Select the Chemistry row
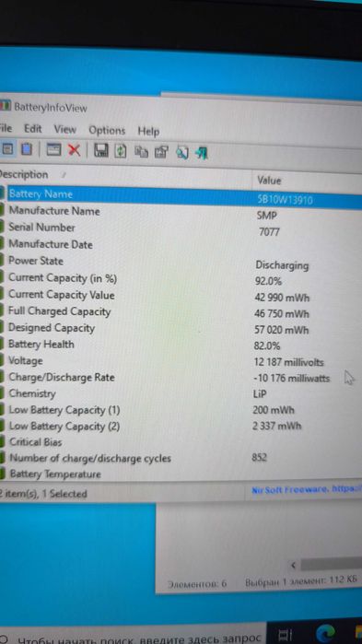Viewport: 362px width, 644px height. click(x=181, y=393)
